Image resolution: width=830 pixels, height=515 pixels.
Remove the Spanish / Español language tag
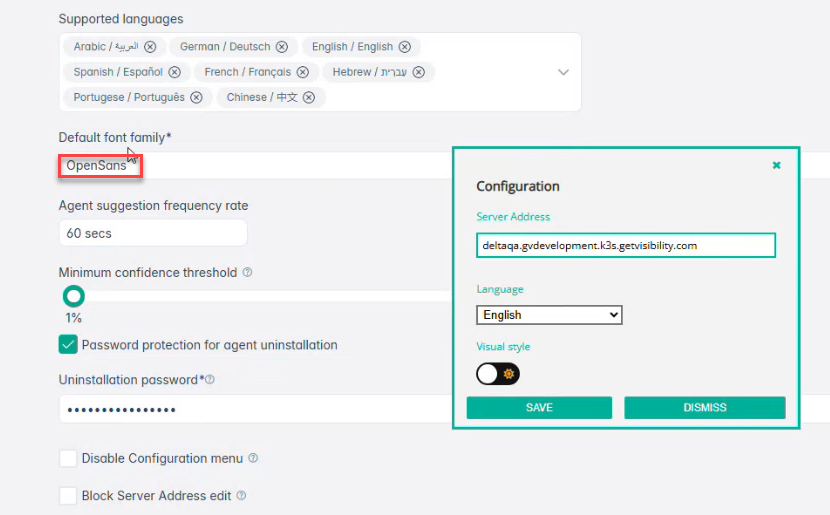point(174,72)
